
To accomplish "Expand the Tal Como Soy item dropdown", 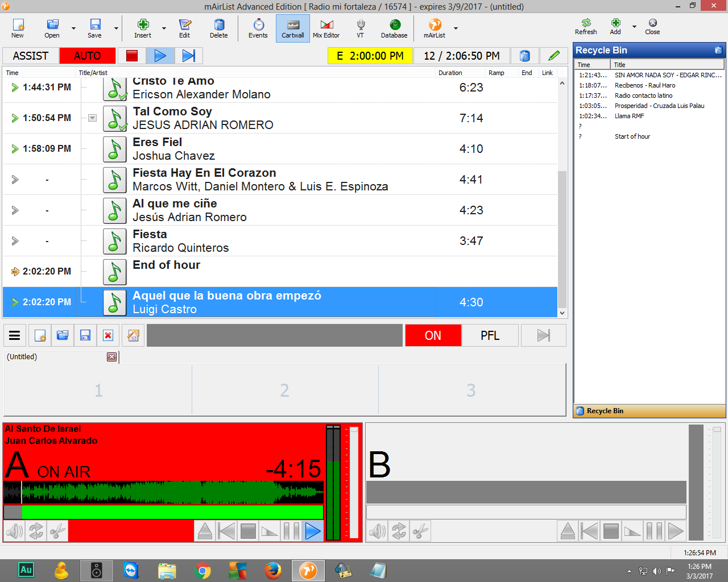I will (x=92, y=118).
